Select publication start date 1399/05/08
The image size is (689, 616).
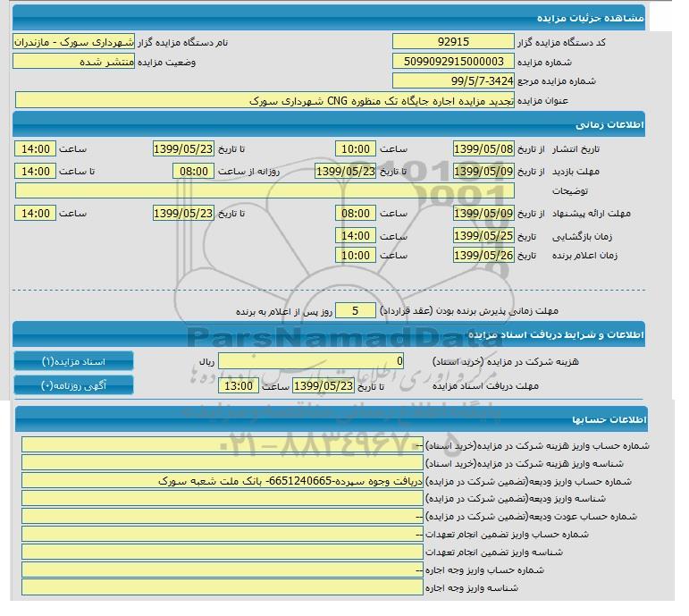tap(483, 148)
